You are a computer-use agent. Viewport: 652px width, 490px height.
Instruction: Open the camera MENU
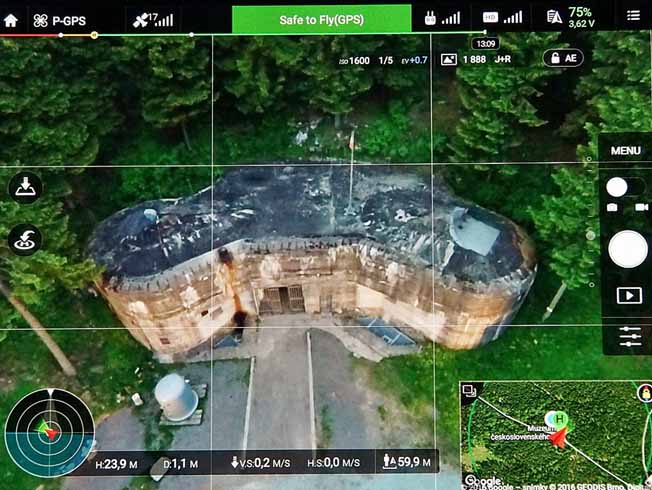(x=625, y=151)
